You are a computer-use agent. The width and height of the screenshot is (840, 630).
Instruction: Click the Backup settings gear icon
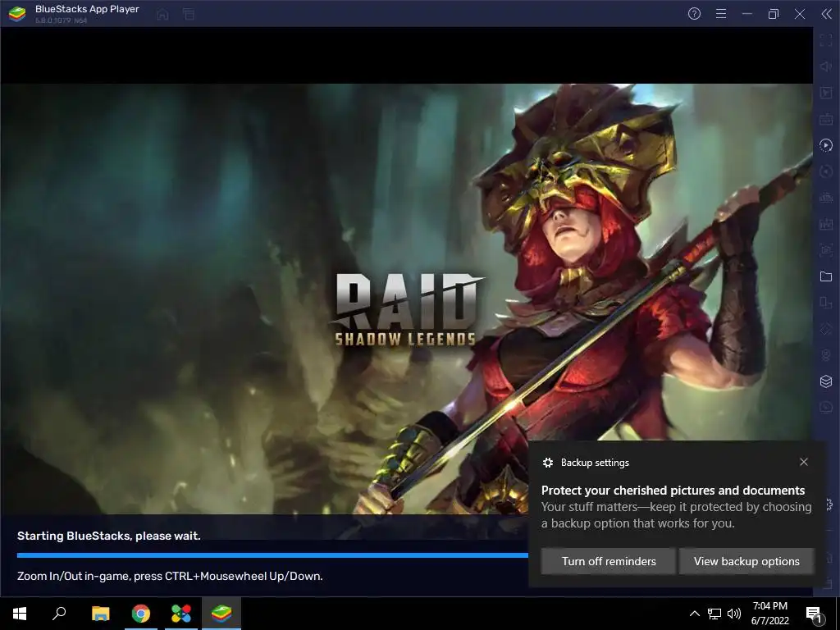tap(547, 463)
